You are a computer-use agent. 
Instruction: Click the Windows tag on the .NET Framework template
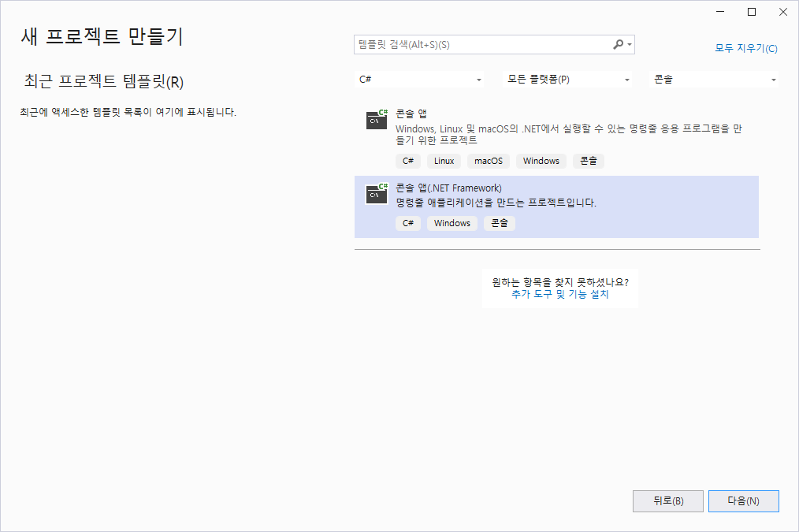pyautogui.click(x=452, y=223)
